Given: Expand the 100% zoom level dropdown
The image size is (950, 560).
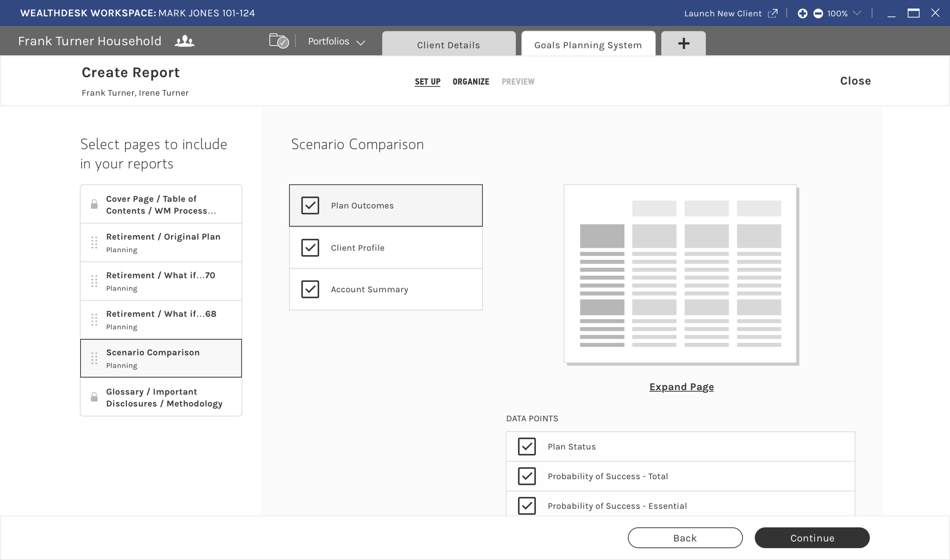Looking at the screenshot, I should click(857, 13).
